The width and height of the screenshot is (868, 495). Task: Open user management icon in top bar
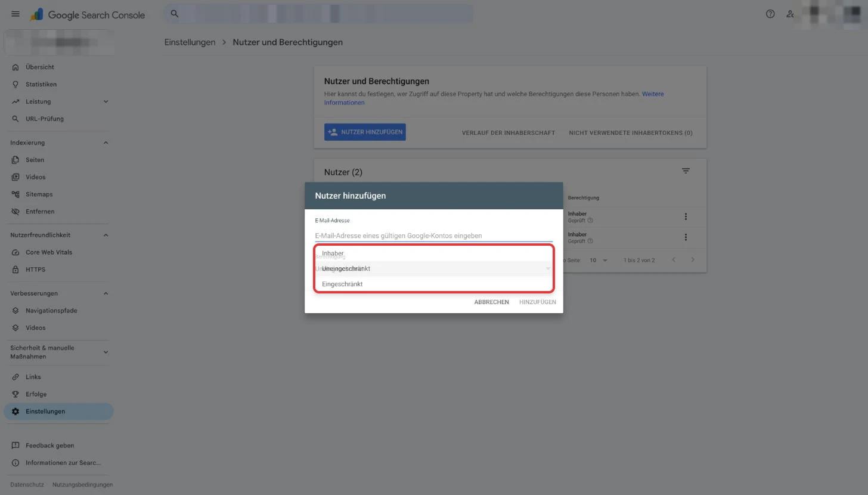(x=790, y=14)
